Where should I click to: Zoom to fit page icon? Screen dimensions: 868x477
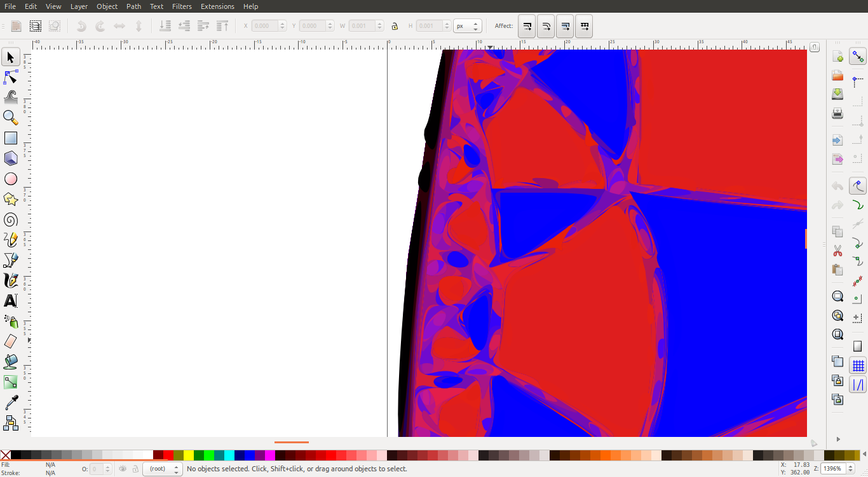click(837, 335)
